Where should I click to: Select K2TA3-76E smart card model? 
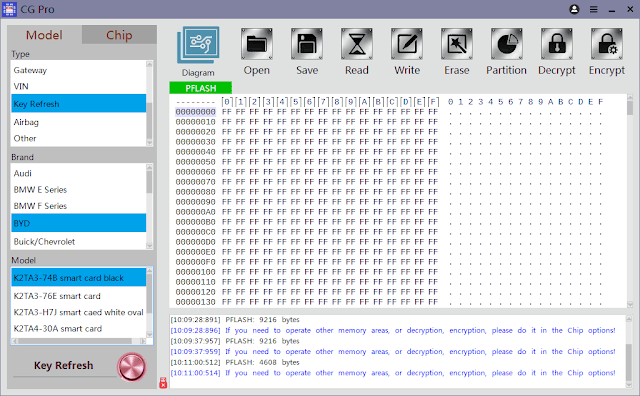coord(78,296)
